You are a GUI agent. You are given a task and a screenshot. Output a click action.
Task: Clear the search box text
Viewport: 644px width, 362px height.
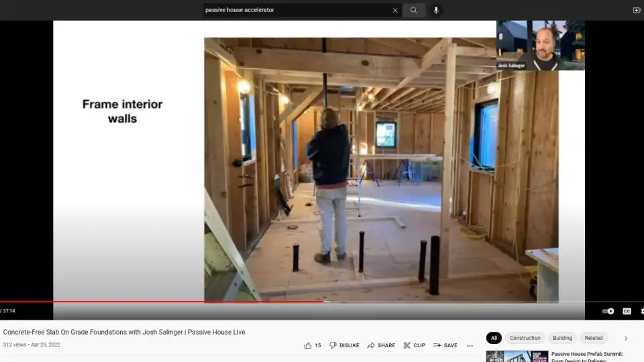pos(394,10)
